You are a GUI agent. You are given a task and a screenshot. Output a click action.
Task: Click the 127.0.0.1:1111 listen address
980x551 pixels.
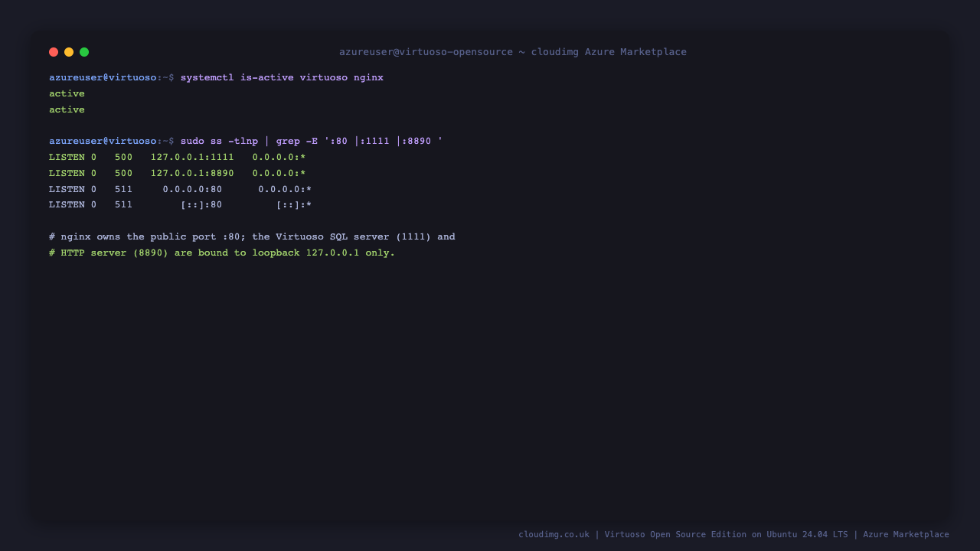tap(192, 157)
